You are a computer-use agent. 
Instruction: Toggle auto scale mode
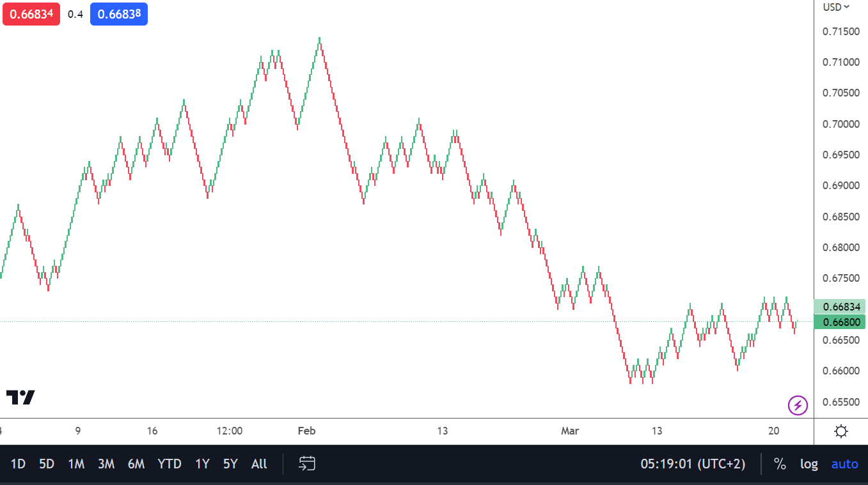[844, 464]
